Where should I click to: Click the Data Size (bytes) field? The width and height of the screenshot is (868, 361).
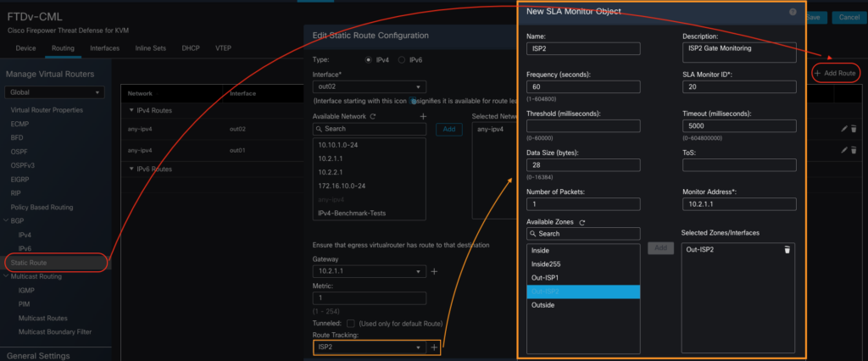tap(583, 165)
